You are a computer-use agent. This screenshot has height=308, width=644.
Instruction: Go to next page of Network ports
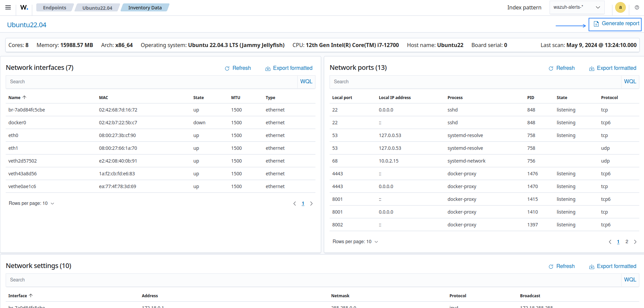click(x=635, y=242)
